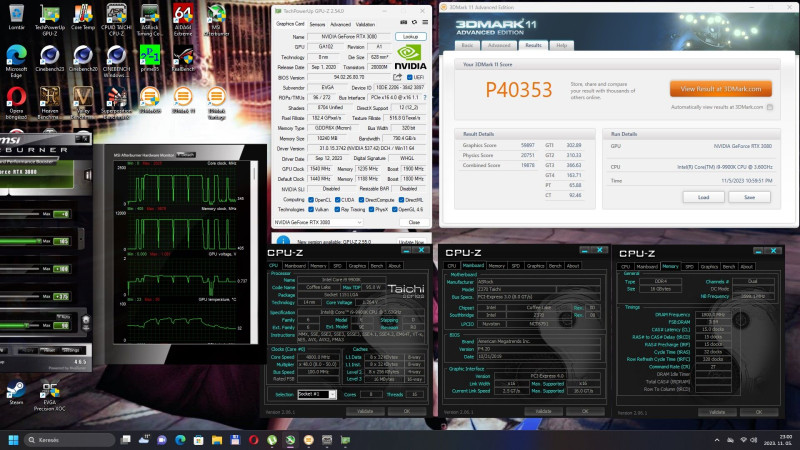
Task: Open MSI Afterburner desktop shortcut
Action: 216,20
